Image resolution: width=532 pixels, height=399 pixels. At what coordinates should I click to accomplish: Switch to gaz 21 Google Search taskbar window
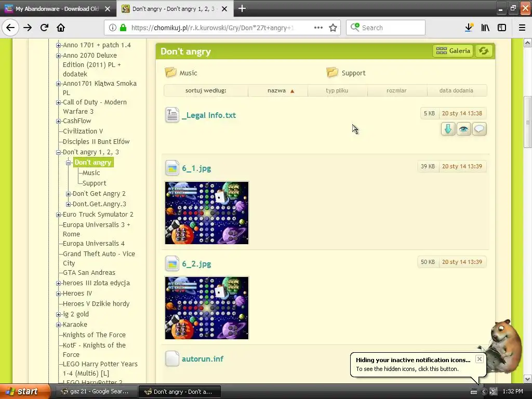tap(96, 392)
